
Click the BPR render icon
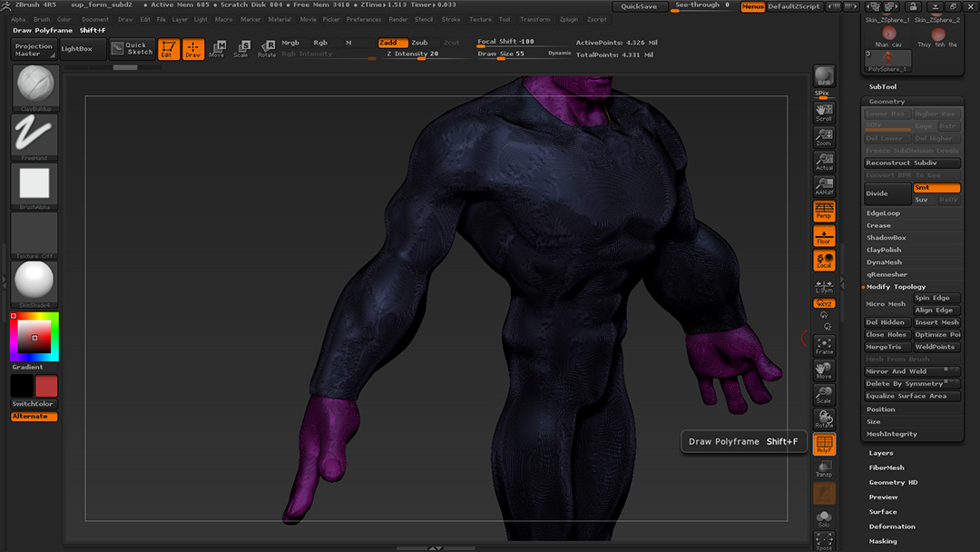point(824,76)
